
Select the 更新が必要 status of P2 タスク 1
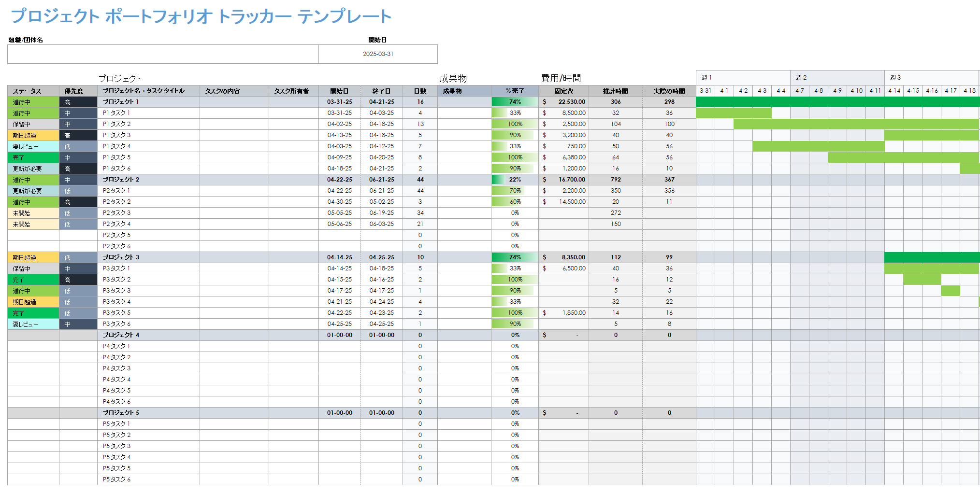coord(33,191)
